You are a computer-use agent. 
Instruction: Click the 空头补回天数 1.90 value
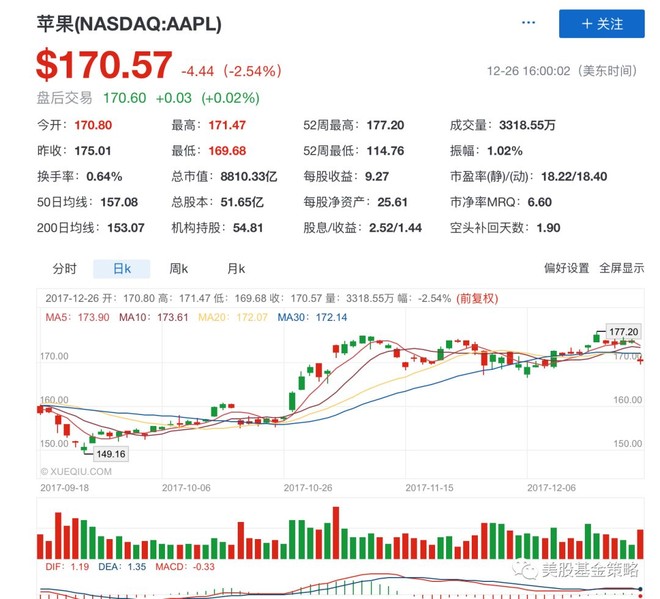548,228
